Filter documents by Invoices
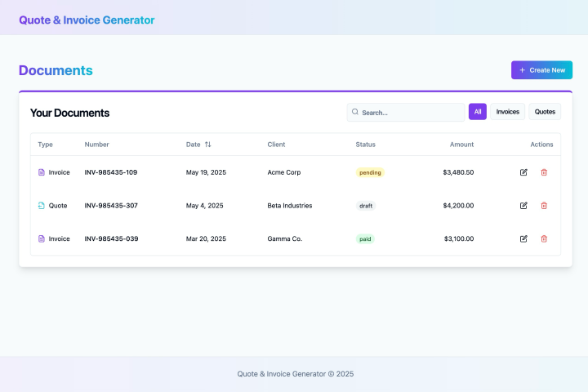The height and width of the screenshot is (392, 588). (x=507, y=112)
